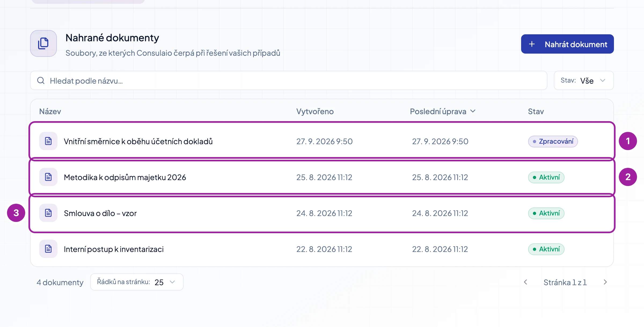Click created date 27. 9. 2026 9:50
The image size is (644, 327).
pyautogui.click(x=324, y=141)
